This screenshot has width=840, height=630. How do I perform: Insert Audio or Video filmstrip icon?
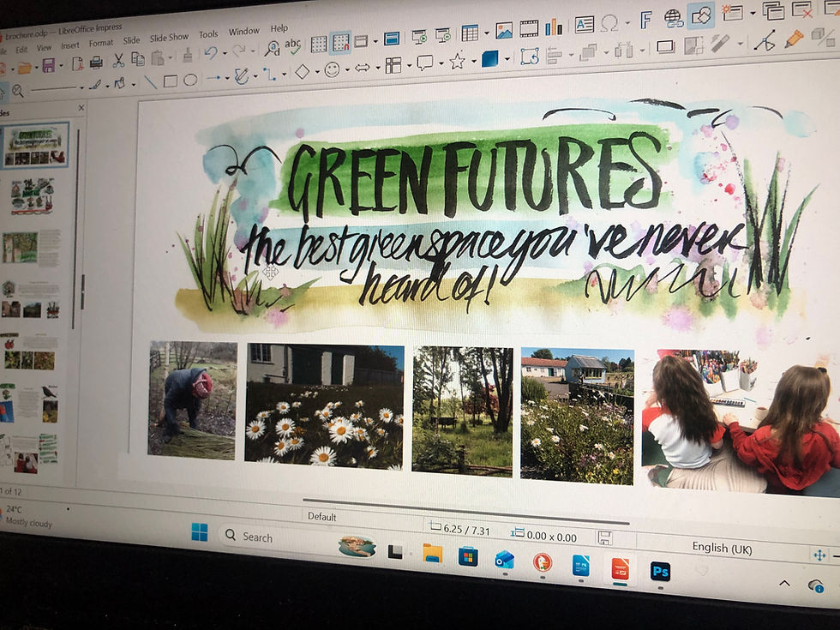point(529,29)
